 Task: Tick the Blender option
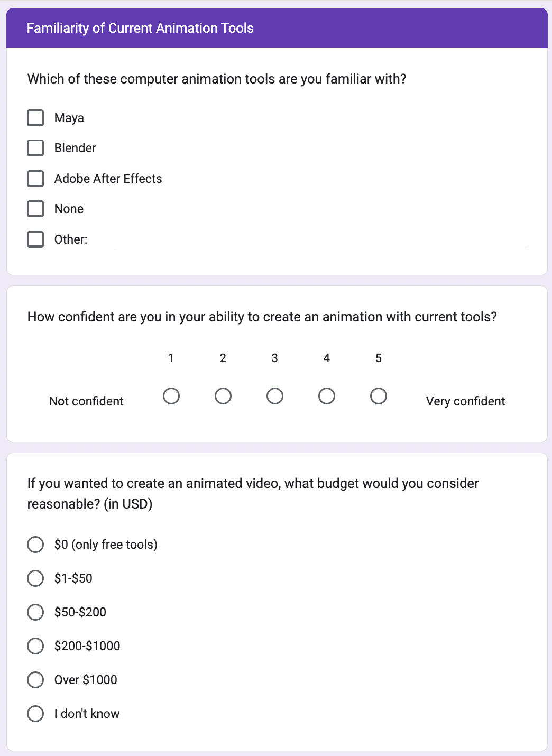coord(35,148)
